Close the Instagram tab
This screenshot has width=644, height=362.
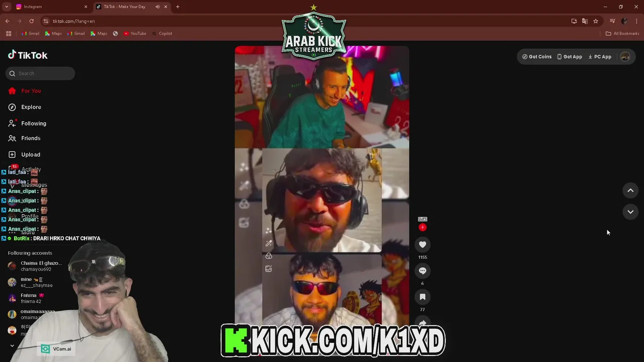click(86, 7)
